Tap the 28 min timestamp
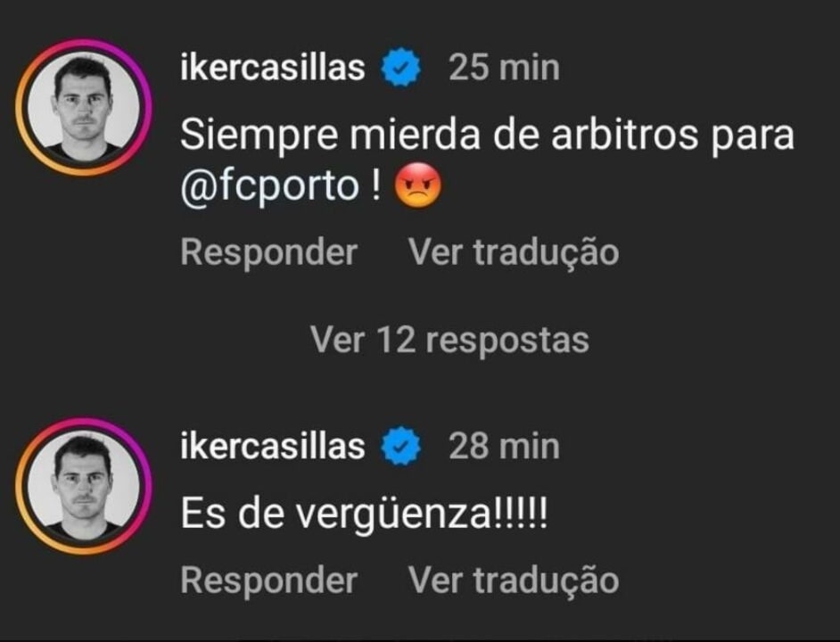Viewport: 840px width, 642px height. pos(504,446)
